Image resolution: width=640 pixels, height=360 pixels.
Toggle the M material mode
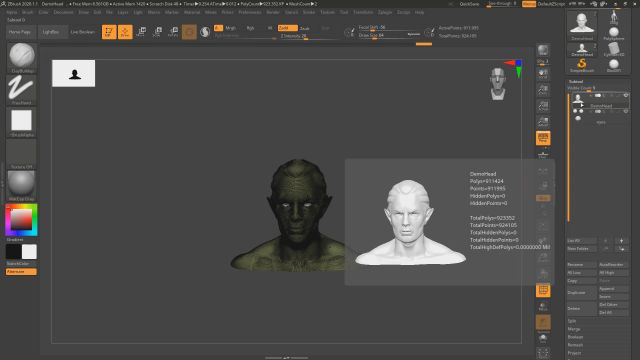(270, 28)
